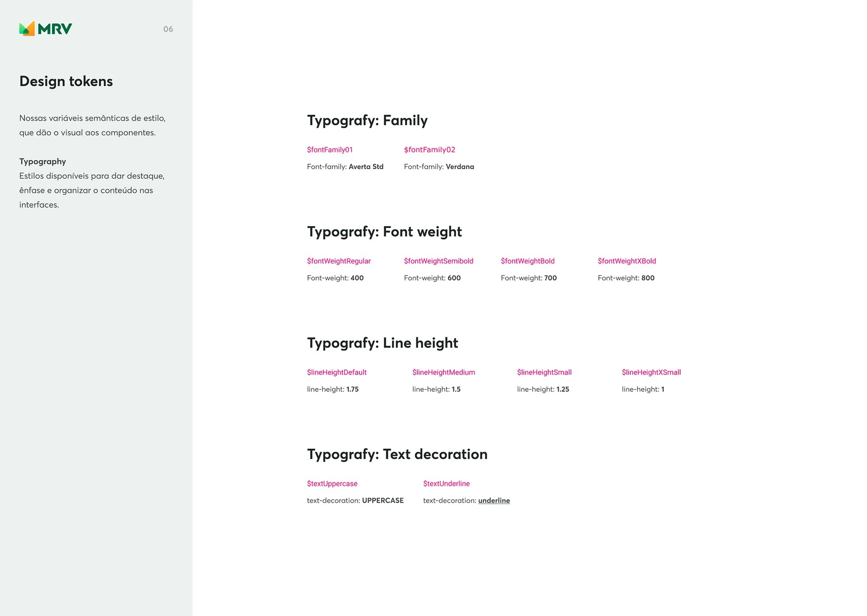
Task: Click the $fontFamily01 token
Action: (x=330, y=150)
